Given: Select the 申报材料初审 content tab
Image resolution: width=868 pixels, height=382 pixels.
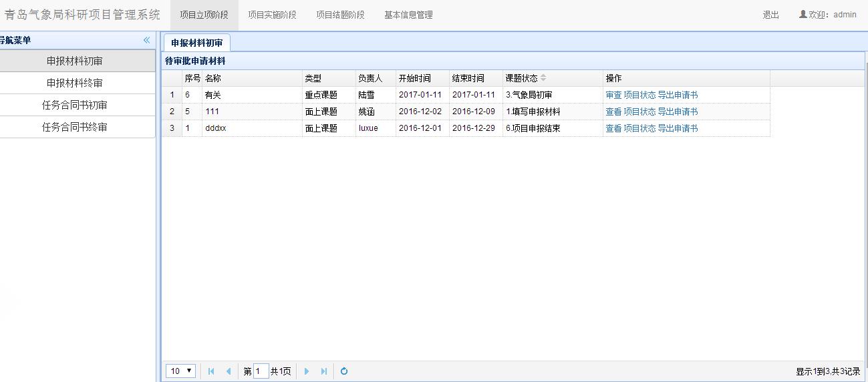Looking at the screenshot, I should click(196, 43).
